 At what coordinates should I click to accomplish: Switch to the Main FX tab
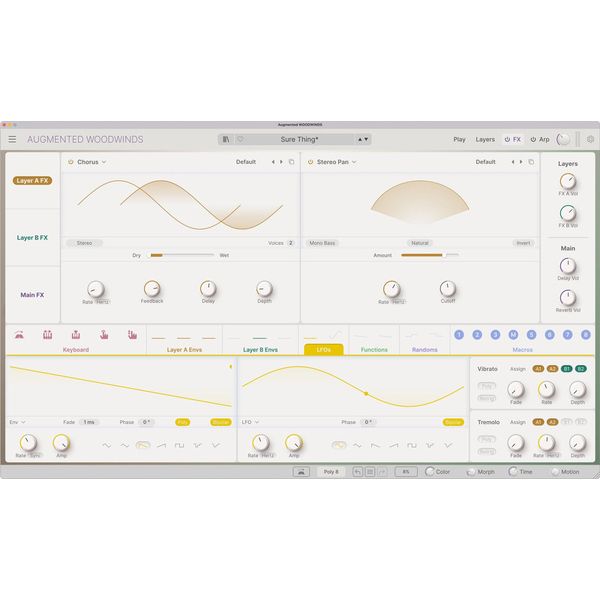tap(32, 295)
